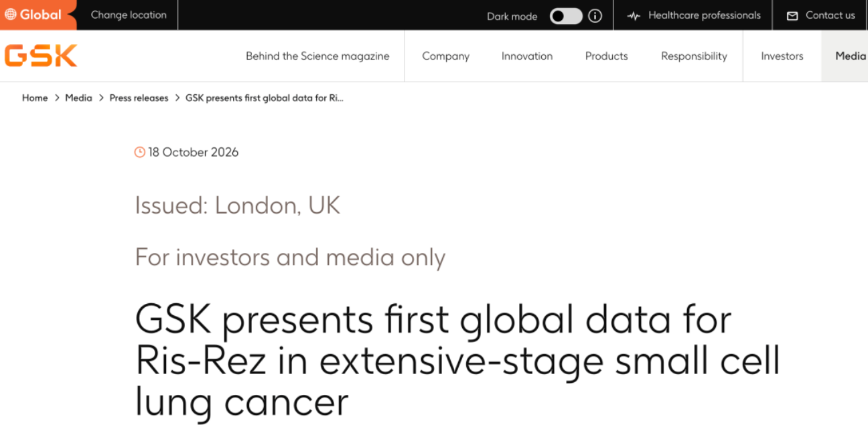Viewport: 868px width, 431px height.
Task: Click the 'Dark mode' label text
Action: tap(512, 16)
